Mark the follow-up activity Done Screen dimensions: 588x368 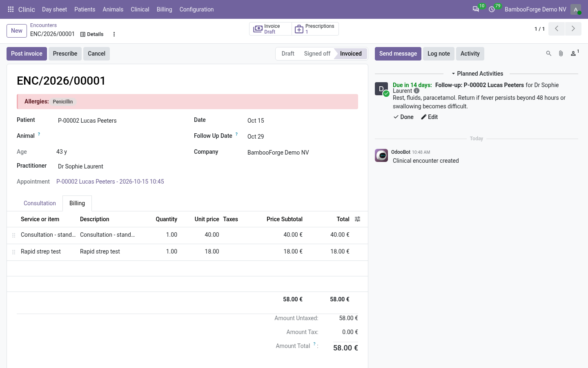403,117
